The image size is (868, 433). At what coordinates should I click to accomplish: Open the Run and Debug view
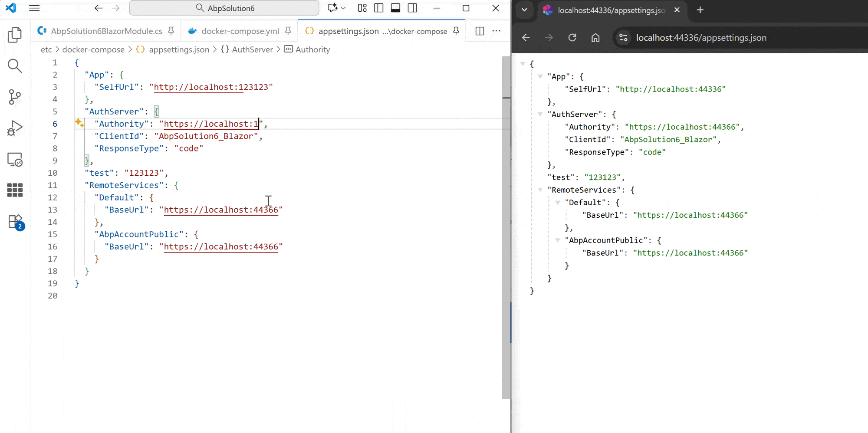pos(15,128)
